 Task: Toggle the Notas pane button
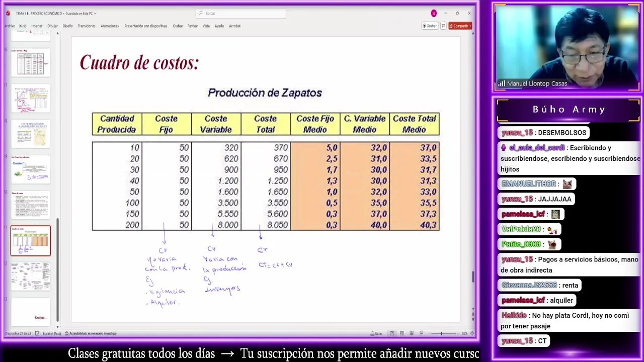[377, 333]
